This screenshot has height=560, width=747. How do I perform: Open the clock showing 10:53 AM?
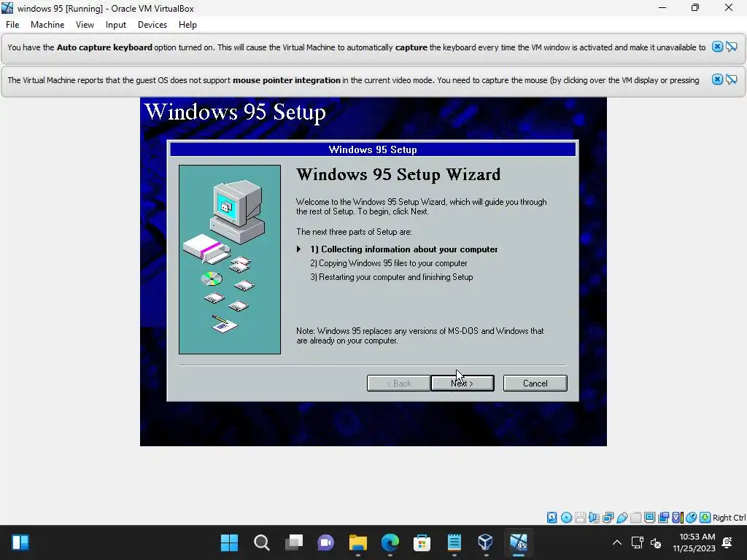coord(694,542)
